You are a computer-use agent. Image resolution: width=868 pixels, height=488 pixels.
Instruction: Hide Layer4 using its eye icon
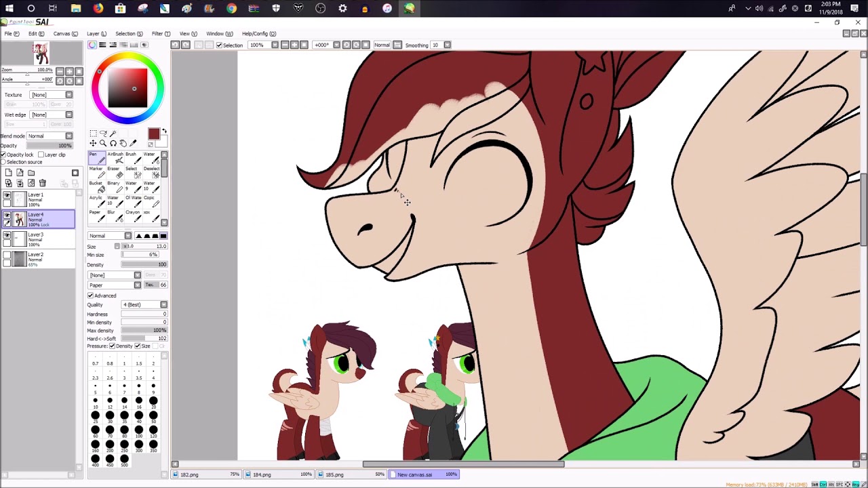(x=7, y=216)
